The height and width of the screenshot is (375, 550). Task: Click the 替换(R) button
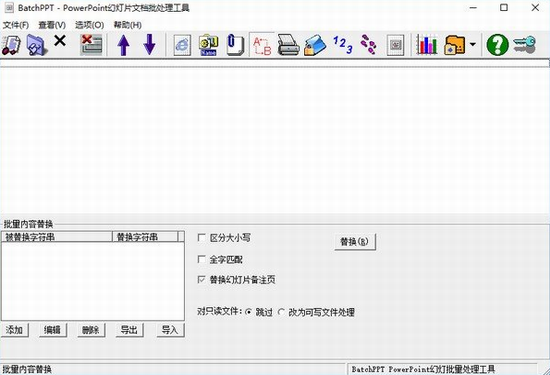coord(355,242)
